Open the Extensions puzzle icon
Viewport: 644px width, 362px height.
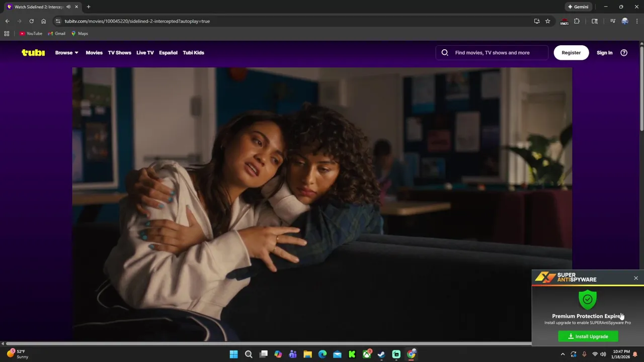(577, 21)
